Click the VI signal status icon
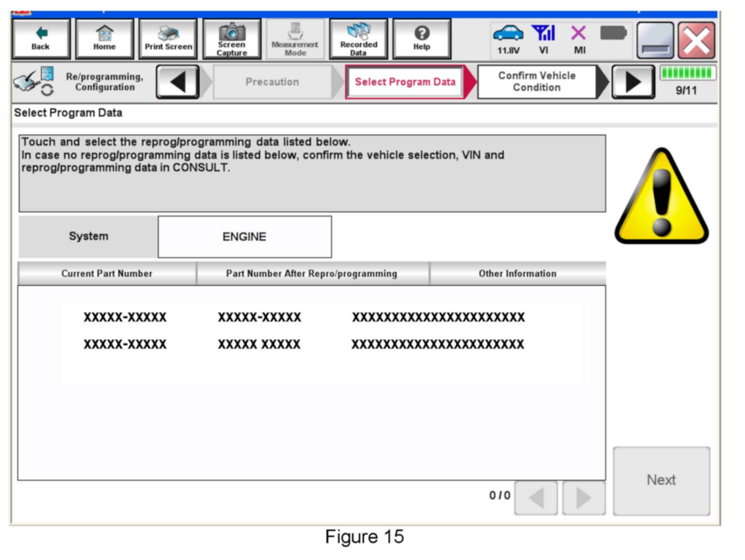The height and width of the screenshot is (560, 745). click(x=543, y=34)
